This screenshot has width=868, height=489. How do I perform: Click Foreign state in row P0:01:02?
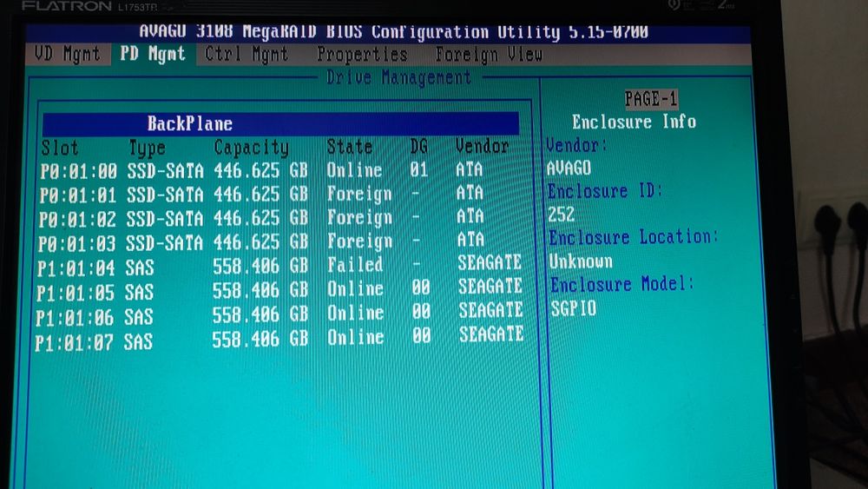[x=359, y=218]
